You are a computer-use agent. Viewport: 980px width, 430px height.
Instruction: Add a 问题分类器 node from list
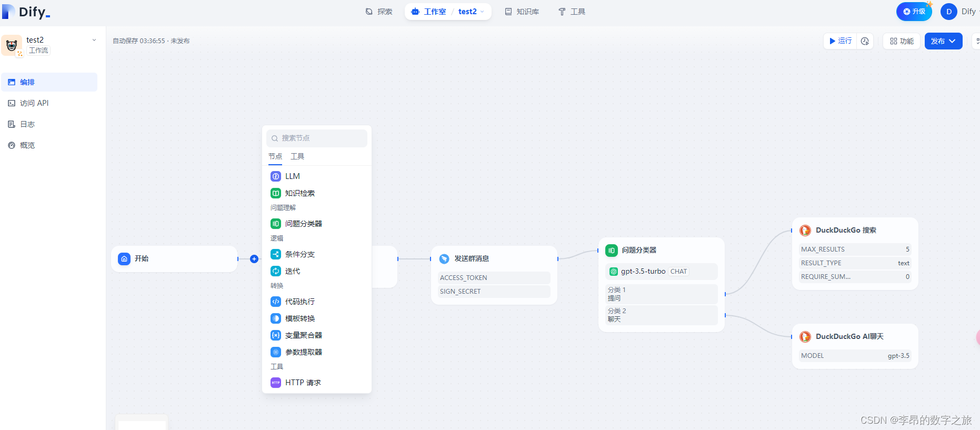pyautogui.click(x=317, y=224)
